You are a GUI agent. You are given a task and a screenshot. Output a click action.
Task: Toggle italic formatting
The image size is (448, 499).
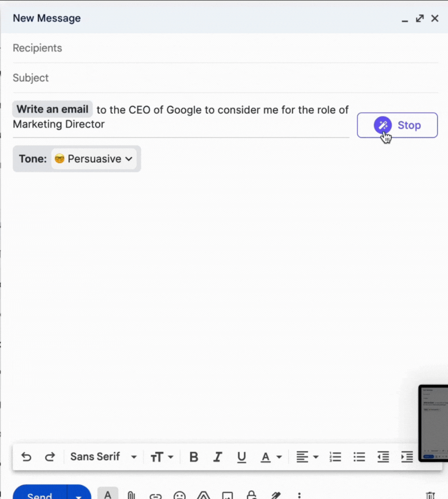217,456
